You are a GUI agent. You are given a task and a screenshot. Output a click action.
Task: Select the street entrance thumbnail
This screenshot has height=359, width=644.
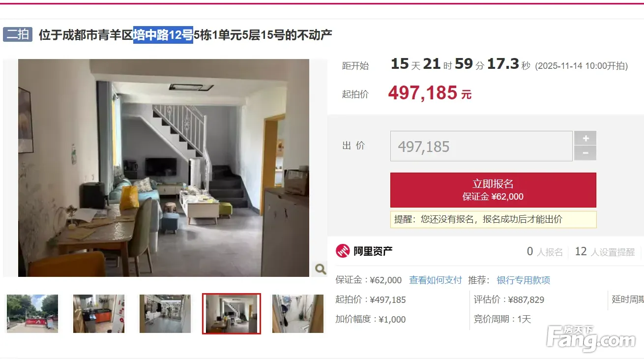pos(32,314)
